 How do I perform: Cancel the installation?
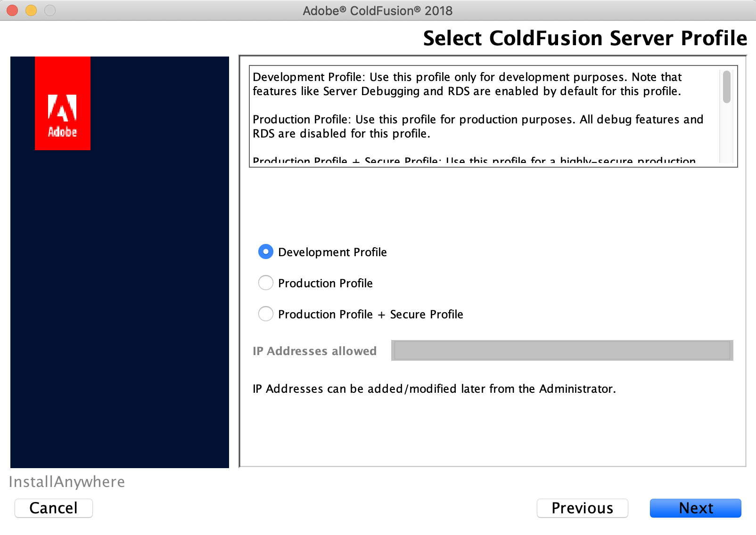53,508
